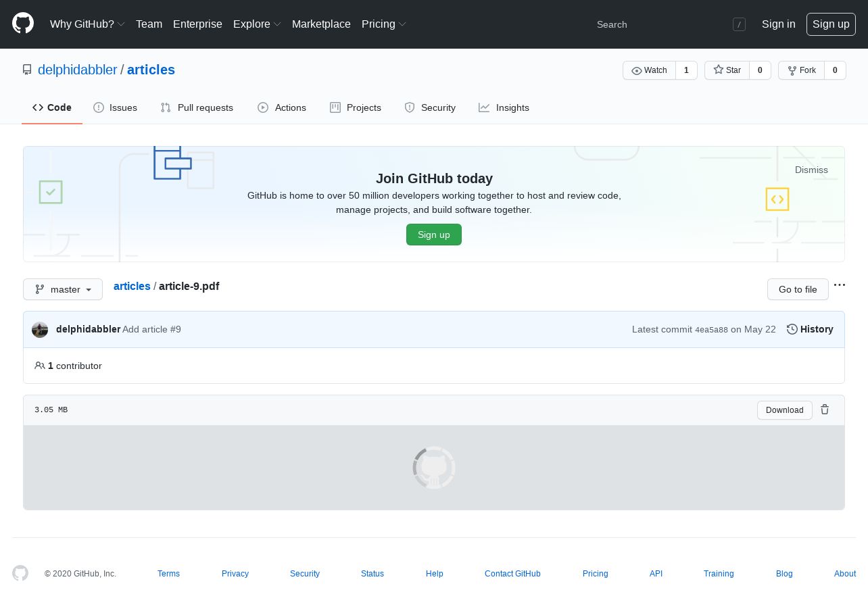868x615 pixels.
Task: Click the GitHub Octocat logo in header
Action: (23, 24)
